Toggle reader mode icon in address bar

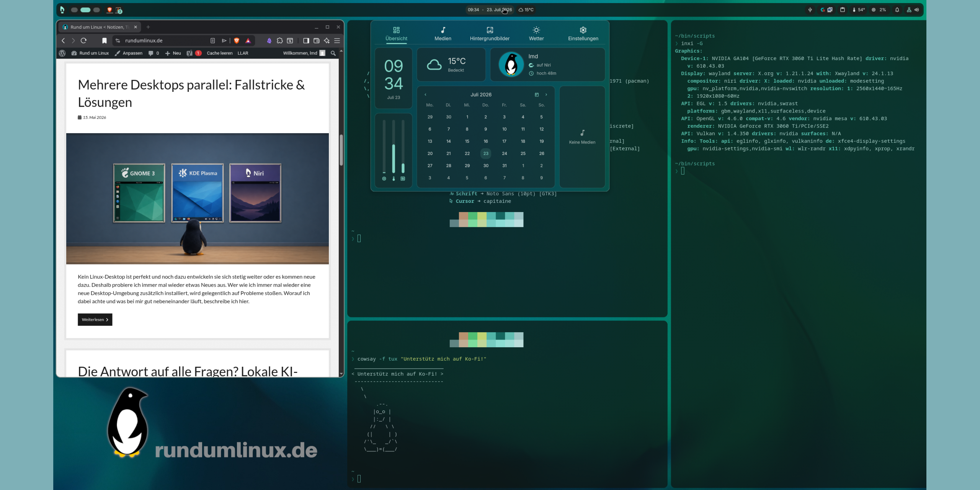[x=213, y=41]
